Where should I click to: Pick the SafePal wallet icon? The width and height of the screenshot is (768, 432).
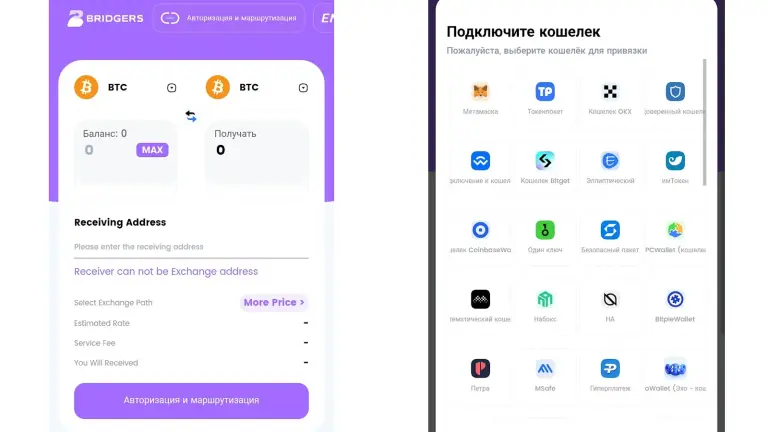pos(610,230)
